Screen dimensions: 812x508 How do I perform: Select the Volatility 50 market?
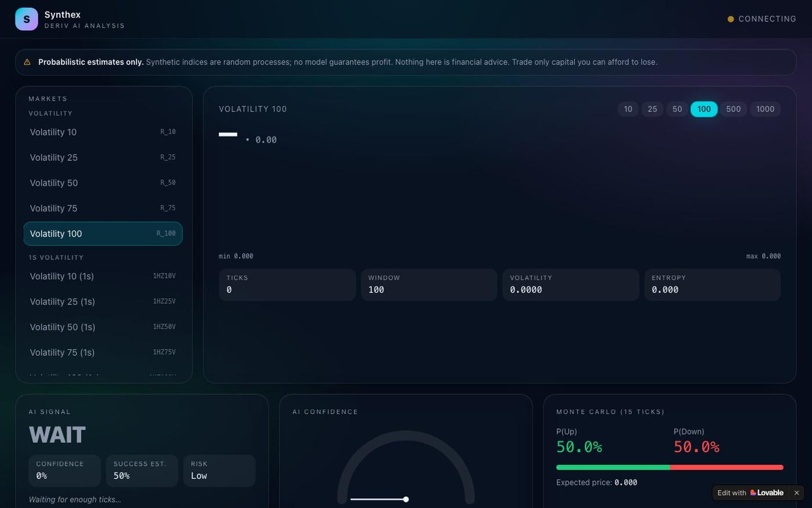103,183
